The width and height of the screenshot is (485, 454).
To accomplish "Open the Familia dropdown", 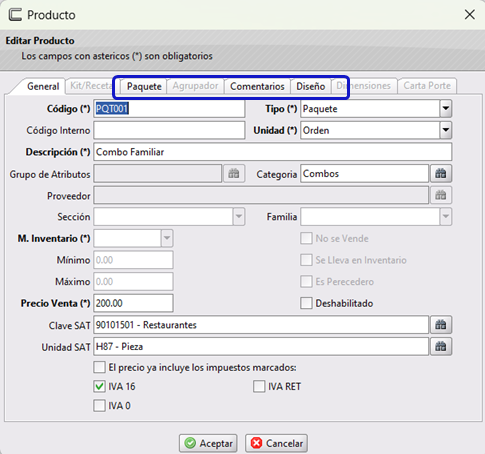I will coord(446,217).
